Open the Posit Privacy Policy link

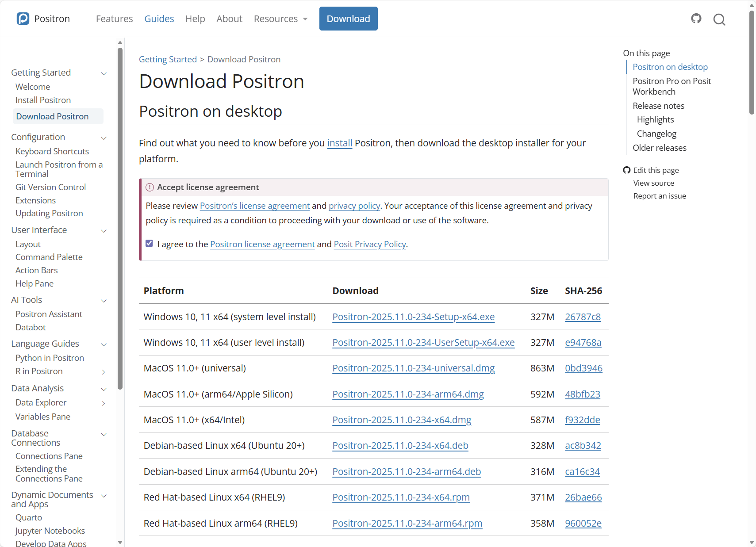(370, 244)
